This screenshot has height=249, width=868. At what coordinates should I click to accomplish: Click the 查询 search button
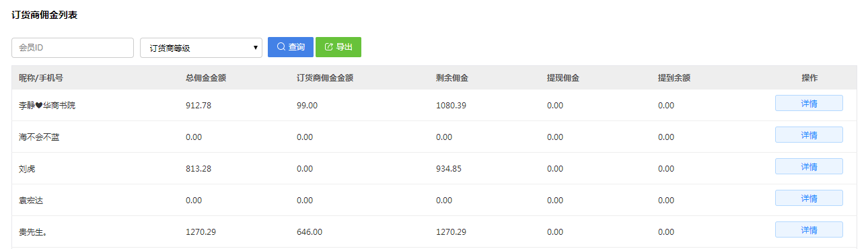(291, 47)
